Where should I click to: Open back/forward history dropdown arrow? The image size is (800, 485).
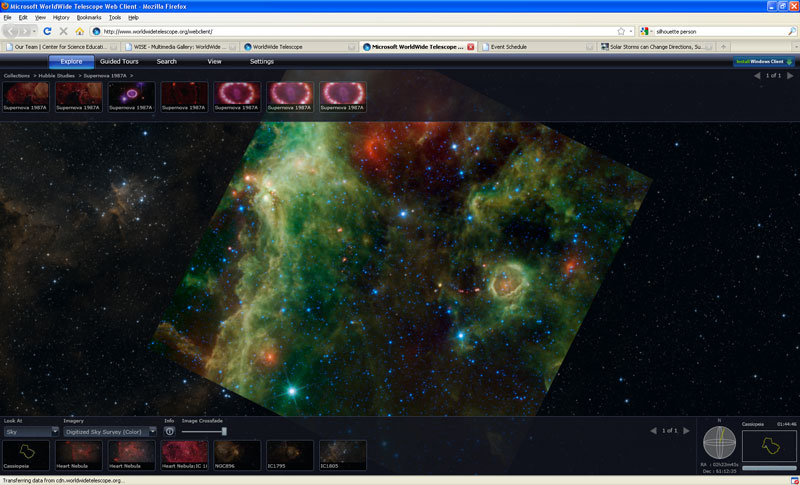pyautogui.click(x=35, y=32)
